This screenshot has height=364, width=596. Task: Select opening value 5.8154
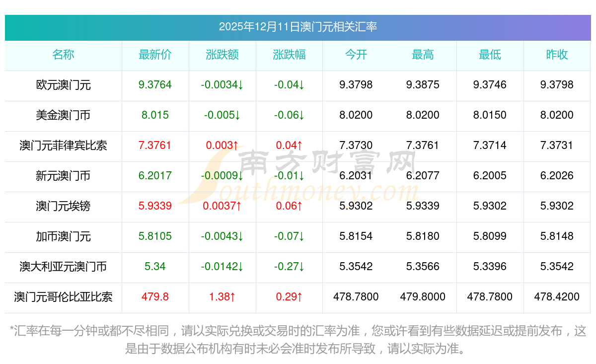(356, 236)
